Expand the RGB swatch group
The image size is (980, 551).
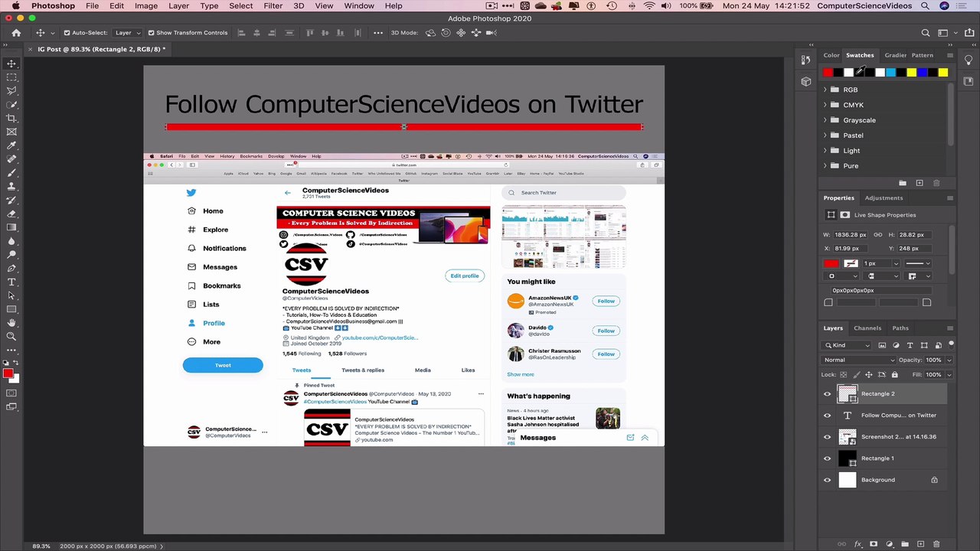pos(825,90)
